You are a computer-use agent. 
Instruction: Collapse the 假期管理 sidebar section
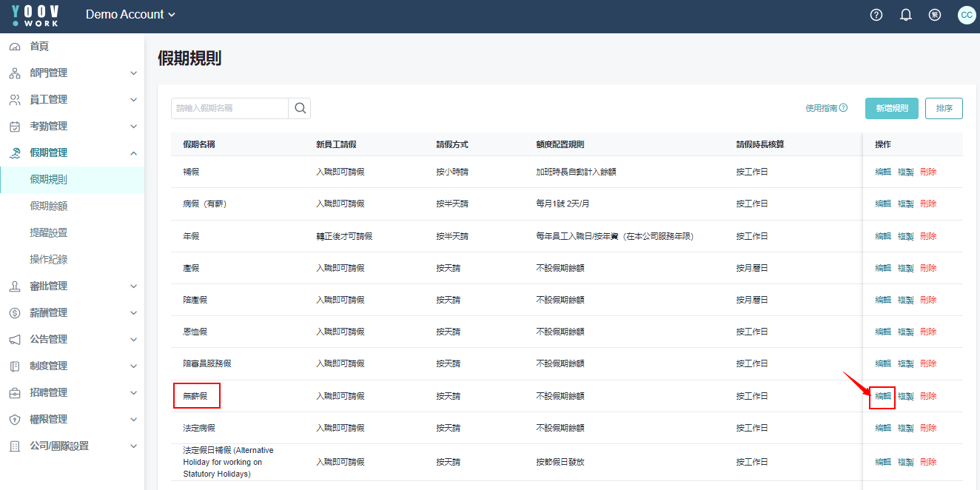(x=72, y=153)
